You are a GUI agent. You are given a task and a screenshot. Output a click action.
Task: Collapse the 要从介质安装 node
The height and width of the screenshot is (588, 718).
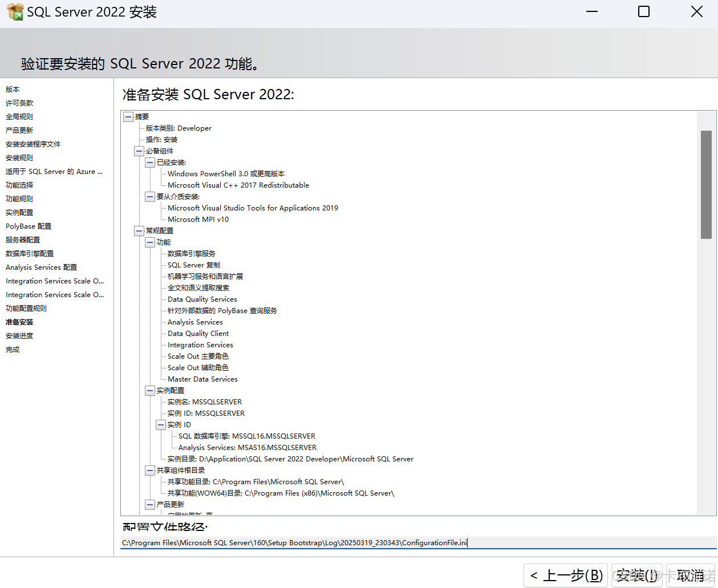[x=150, y=196]
